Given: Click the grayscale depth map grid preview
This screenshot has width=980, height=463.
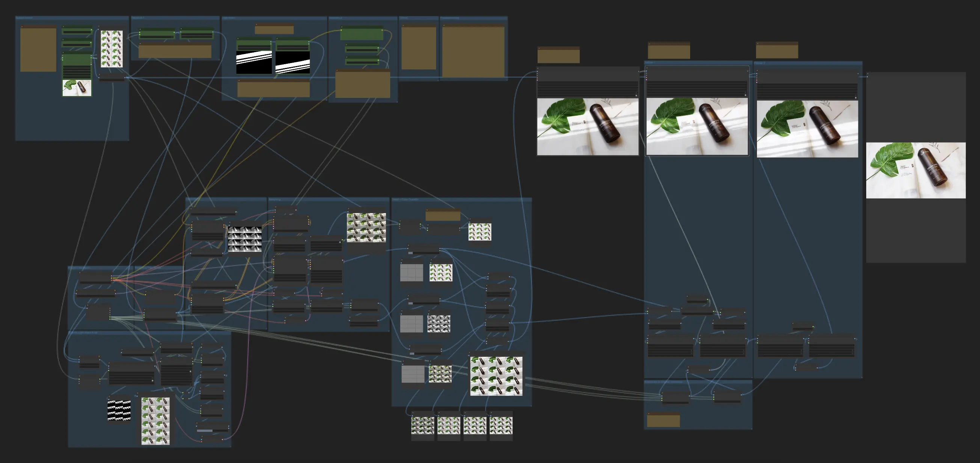Looking at the screenshot, I should (244, 239).
